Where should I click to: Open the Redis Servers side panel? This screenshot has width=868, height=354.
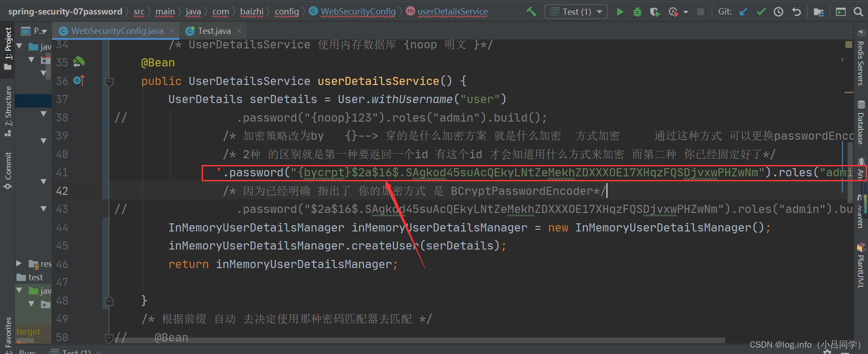pyautogui.click(x=861, y=58)
